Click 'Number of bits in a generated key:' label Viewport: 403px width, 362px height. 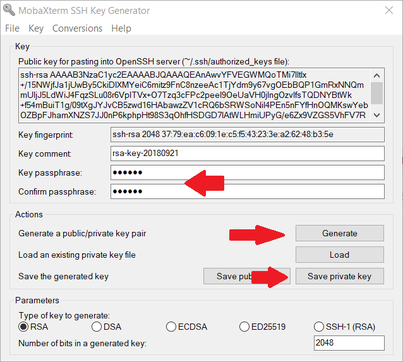[x=82, y=343]
